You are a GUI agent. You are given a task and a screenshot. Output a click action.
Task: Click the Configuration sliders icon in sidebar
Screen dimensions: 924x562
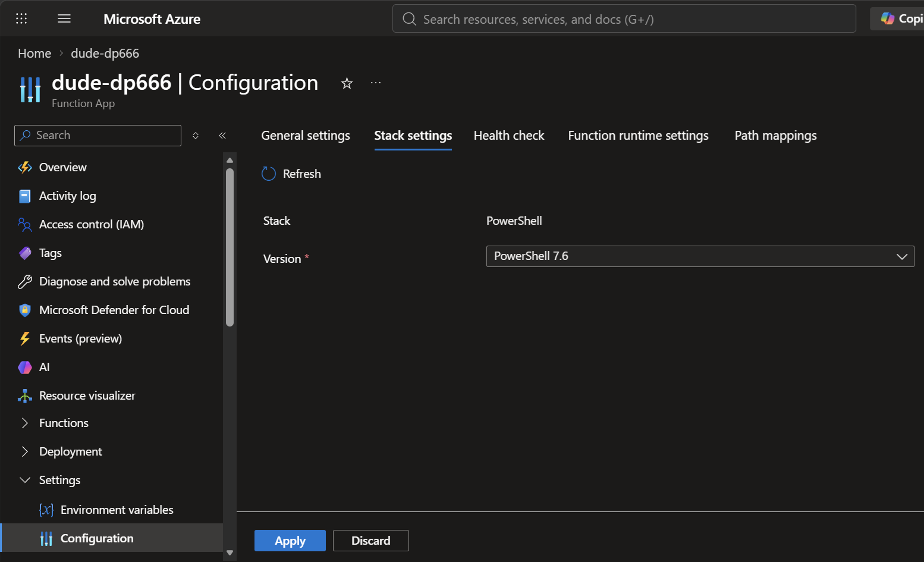(46, 539)
